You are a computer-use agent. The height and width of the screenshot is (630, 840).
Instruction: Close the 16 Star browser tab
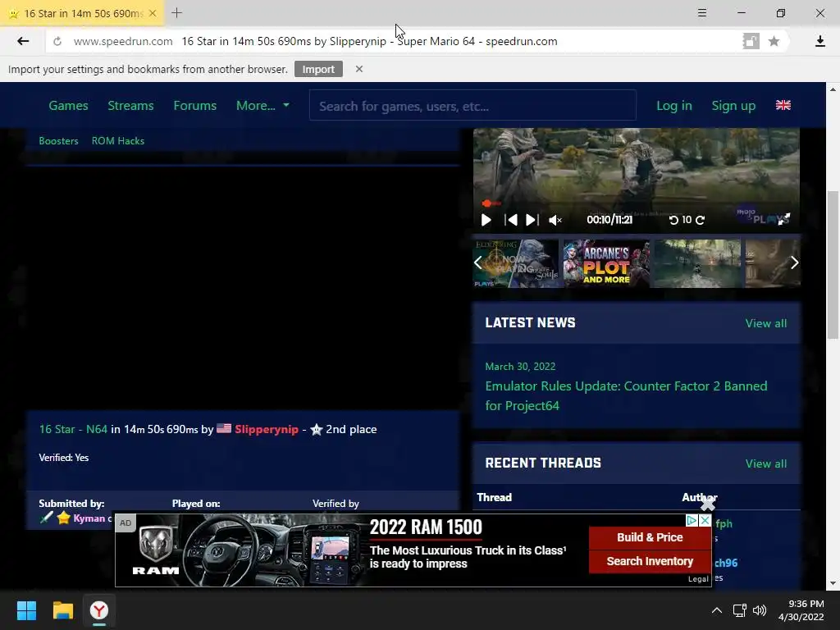pyautogui.click(x=153, y=13)
